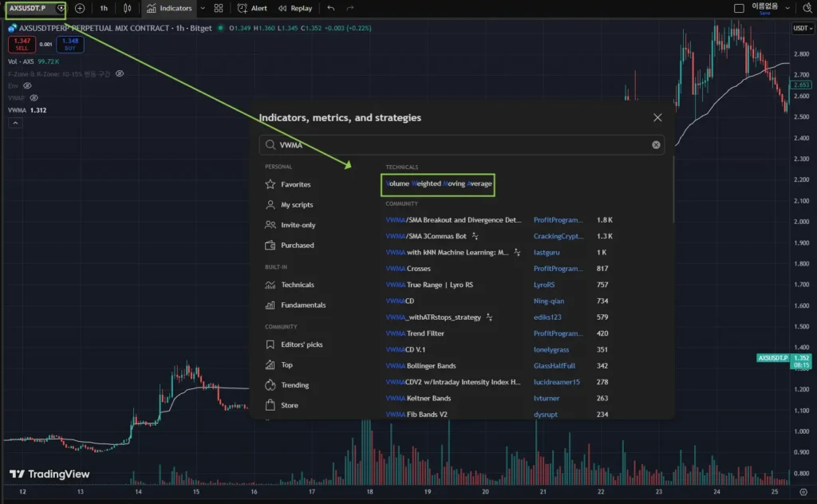Undo the last chart action
The height and width of the screenshot is (504, 817).
(331, 8)
